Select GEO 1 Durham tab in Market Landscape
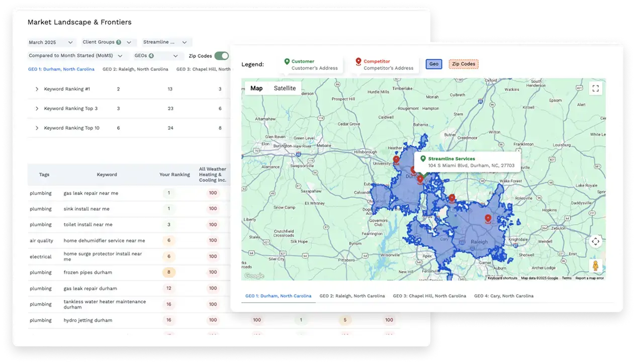Image resolution: width=636 pixels, height=364 pixels. [x=61, y=69]
